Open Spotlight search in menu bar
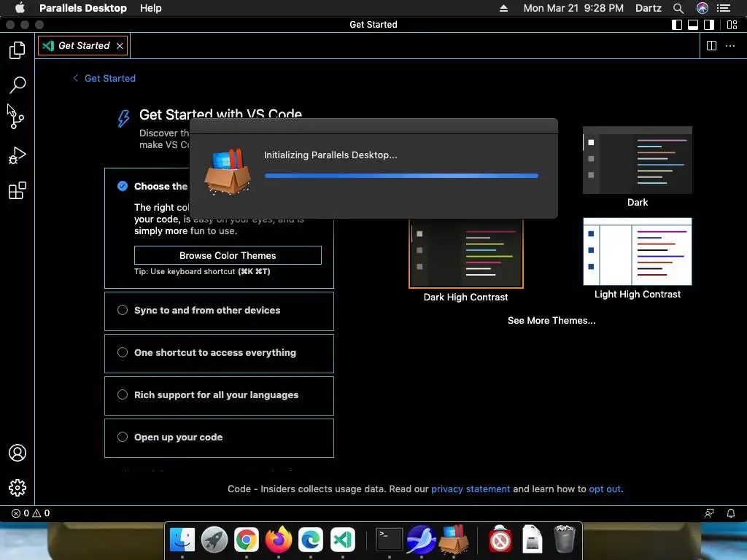Image resolution: width=747 pixels, height=560 pixels. point(678,8)
